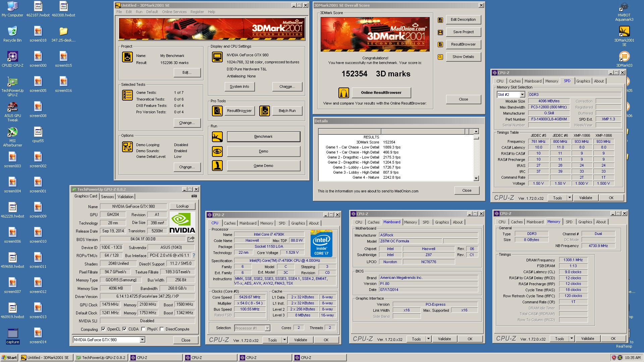The image size is (644, 362).
Task: Click the Show Details magnifier icon
Action: 440,57
